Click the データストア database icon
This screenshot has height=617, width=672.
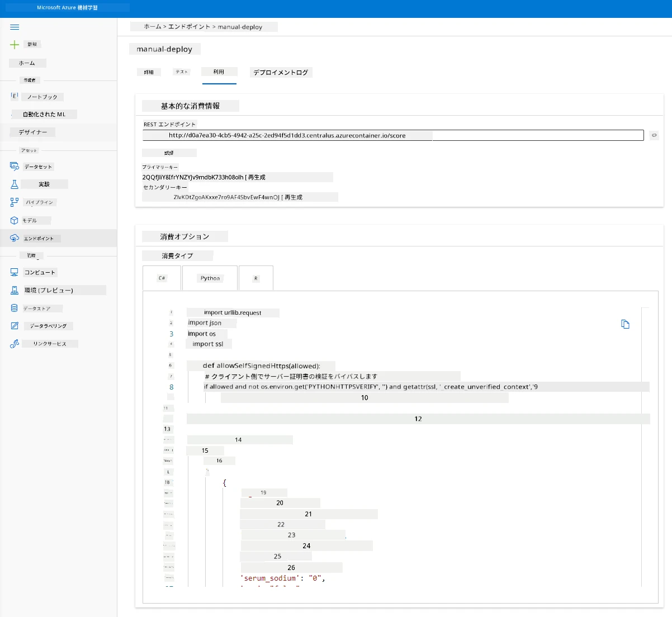click(x=15, y=308)
